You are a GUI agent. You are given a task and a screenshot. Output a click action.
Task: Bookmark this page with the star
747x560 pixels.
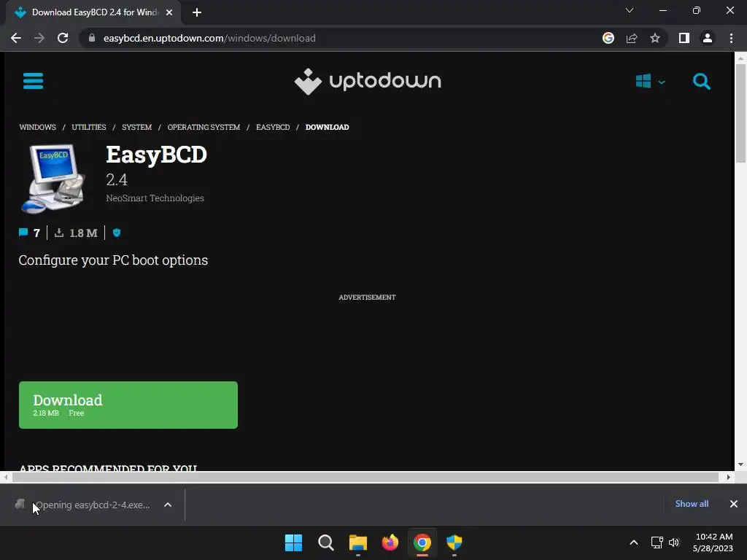click(655, 38)
